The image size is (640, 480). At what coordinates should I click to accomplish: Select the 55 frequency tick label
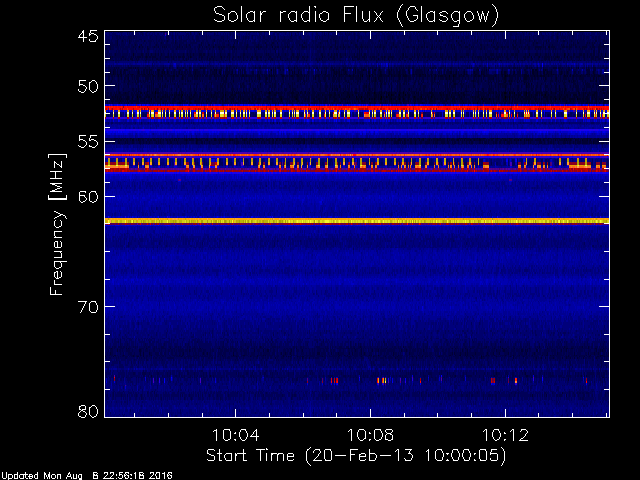[x=88, y=142]
